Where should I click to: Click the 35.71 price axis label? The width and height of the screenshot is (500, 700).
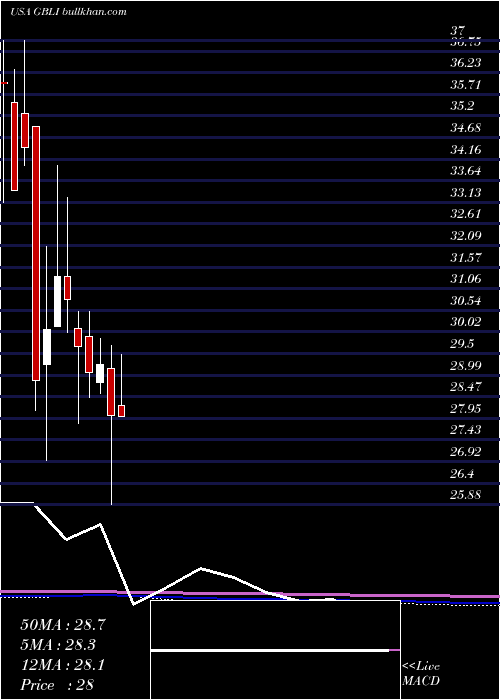(x=466, y=84)
